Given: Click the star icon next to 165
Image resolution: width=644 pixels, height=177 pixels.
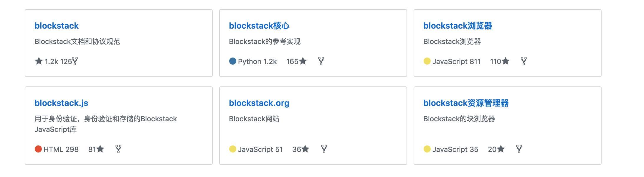Looking at the screenshot, I should [x=303, y=61].
